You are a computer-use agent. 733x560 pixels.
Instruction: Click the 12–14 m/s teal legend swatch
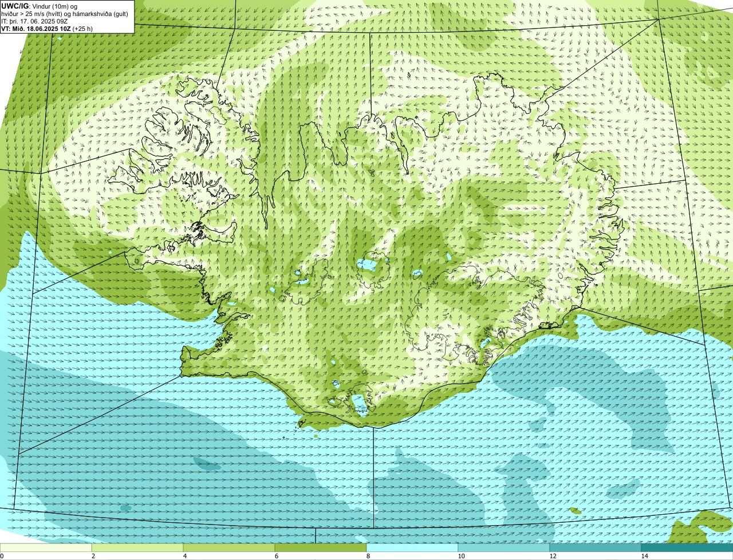tap(596, 547)
